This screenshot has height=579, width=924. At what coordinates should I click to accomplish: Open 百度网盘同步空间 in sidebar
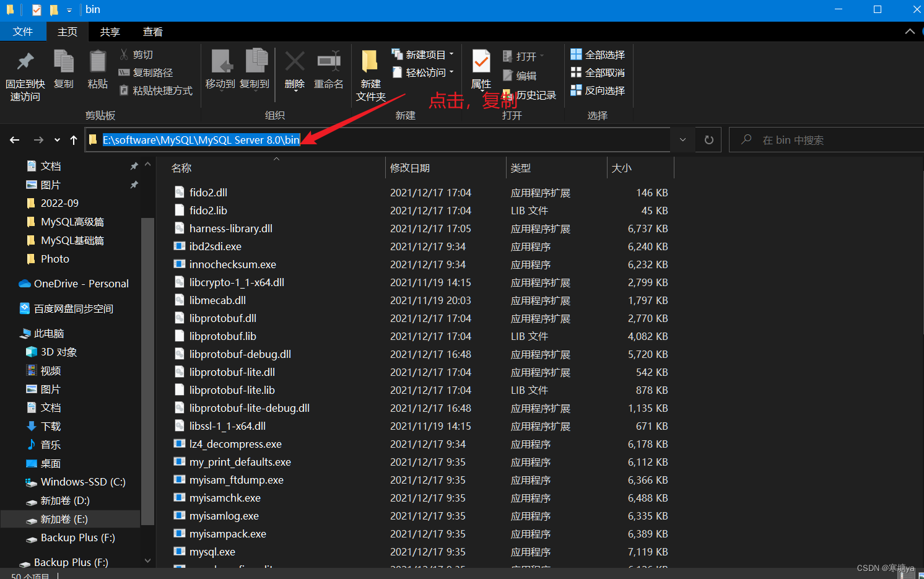click(x=66, y=308)
